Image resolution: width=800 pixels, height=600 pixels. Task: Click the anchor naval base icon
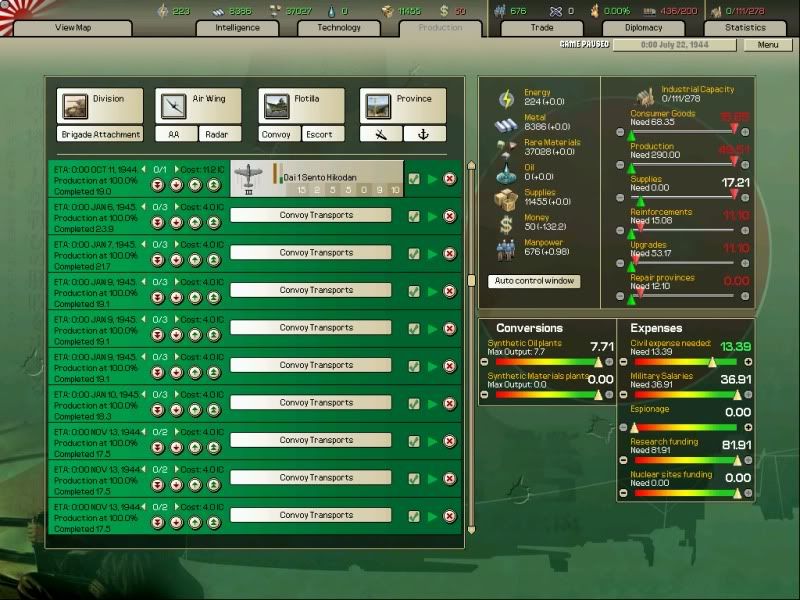point(424,134)
